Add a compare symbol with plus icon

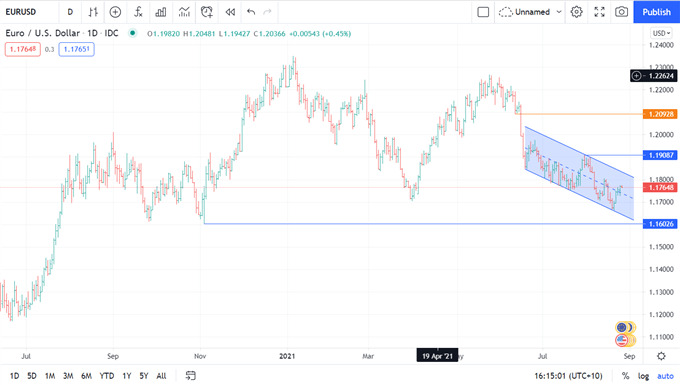[x=115, y=12]
